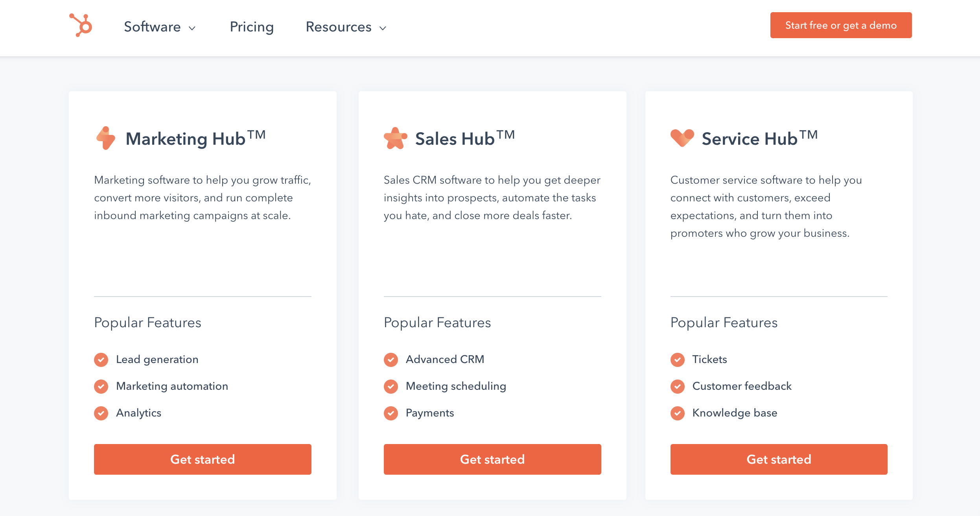Click the Marketing automation feature text
This screenshot has width=980, height=516.
(x=172, y=386)
